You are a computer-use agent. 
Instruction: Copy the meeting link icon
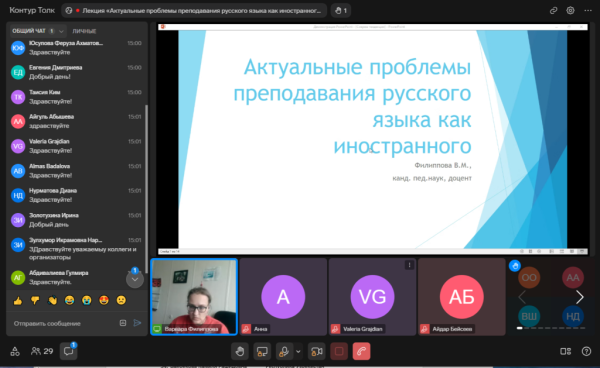[x=553, y=11]
